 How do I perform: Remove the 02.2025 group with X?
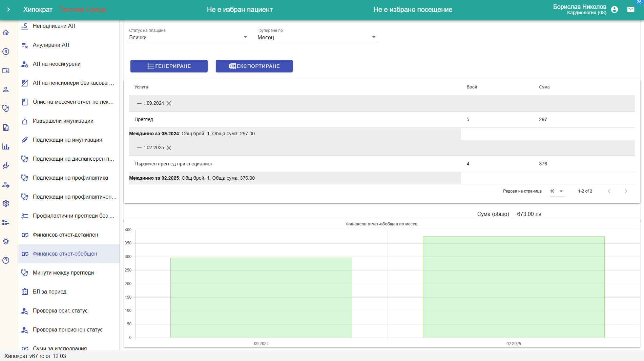coord(169,148)
